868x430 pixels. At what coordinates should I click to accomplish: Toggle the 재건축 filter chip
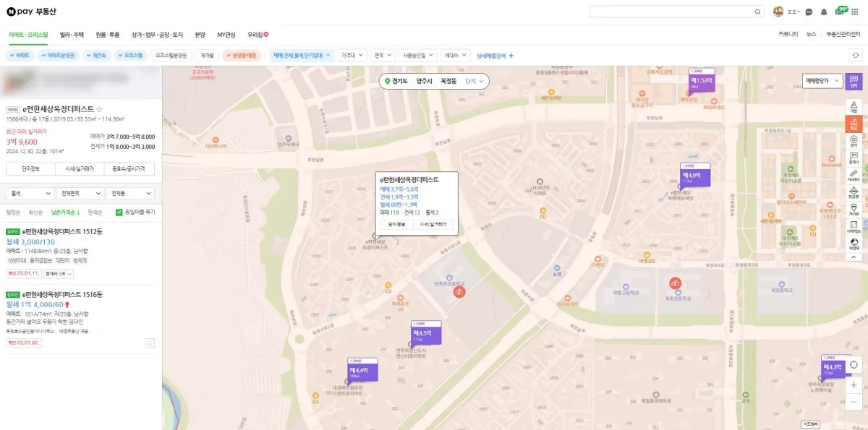click(x=97, y=55)
